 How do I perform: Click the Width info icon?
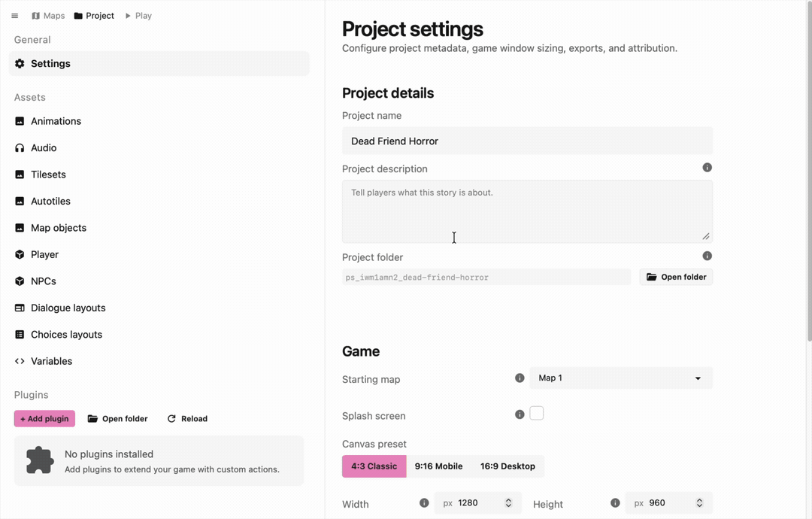tap(424, 502)
